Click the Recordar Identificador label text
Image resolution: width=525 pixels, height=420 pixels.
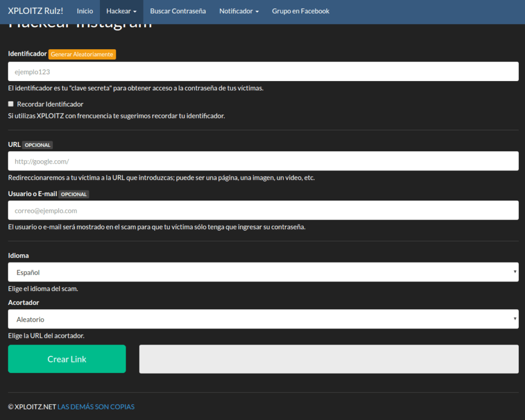pyautogui.click(x=50, y=104)
